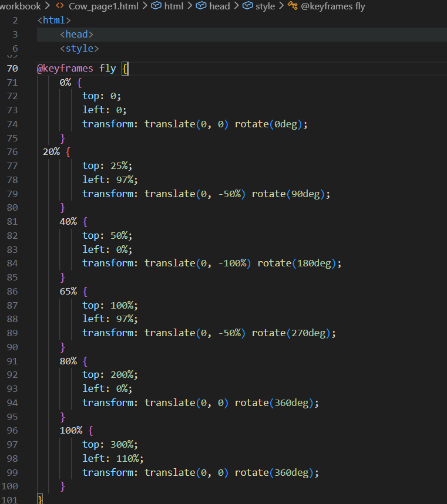Click the keyframes symbol icon in breadcrumb

293,5
